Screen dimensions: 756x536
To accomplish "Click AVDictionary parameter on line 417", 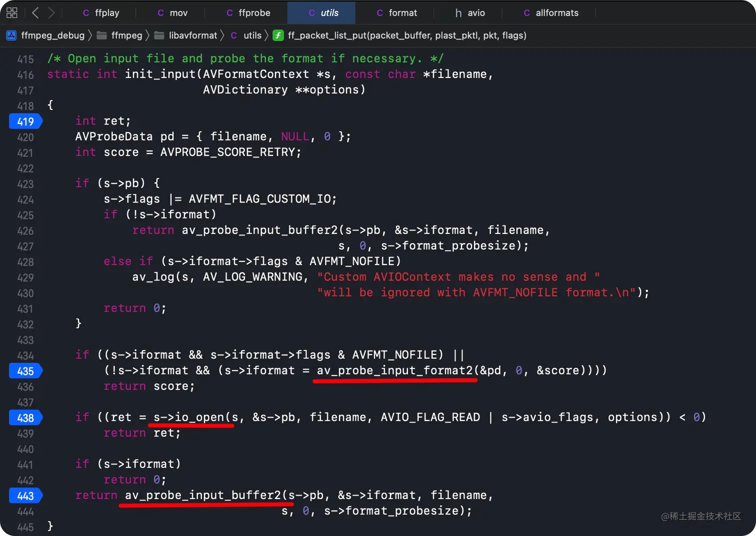I will [245, 89].
